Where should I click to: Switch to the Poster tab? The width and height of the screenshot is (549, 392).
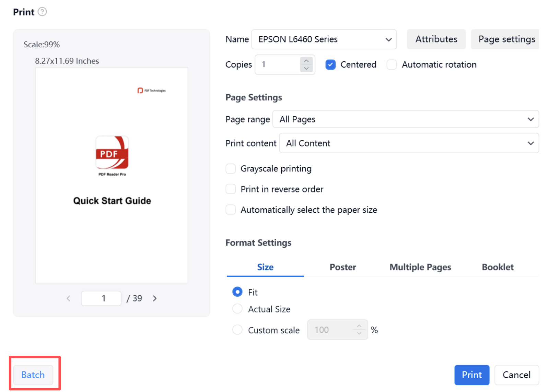(342, 267)
